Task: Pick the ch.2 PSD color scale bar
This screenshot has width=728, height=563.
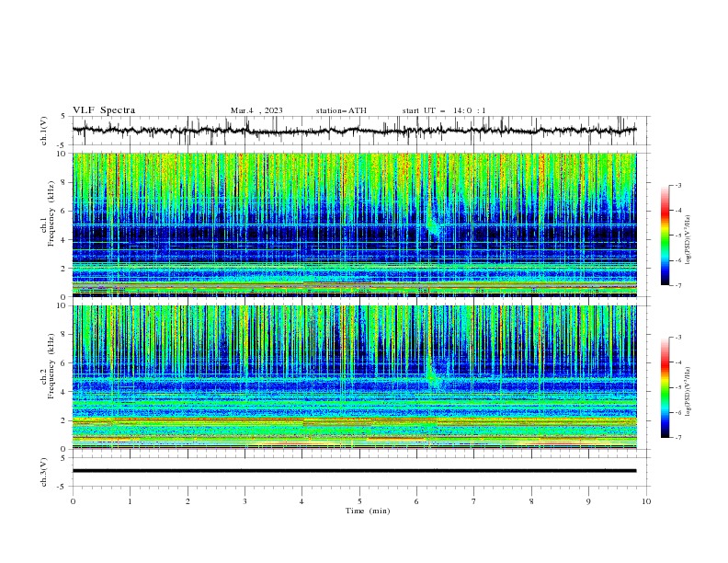Action: [x=665, y=387]
